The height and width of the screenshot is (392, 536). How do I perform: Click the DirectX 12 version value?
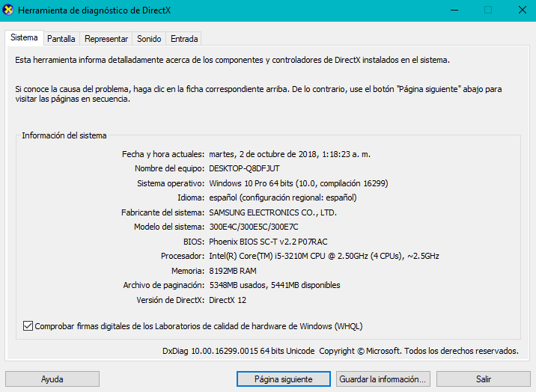click(x=228, y=300)
